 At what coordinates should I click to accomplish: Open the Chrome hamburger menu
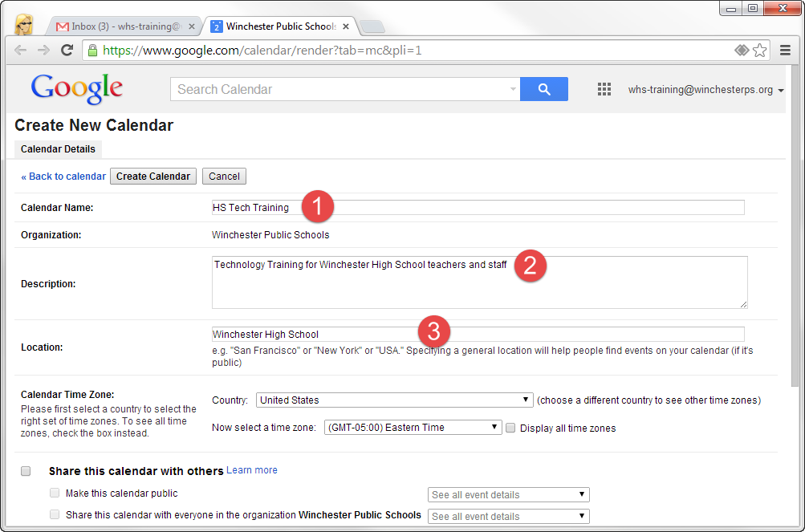pyautogui.click(x=785, y=50)
